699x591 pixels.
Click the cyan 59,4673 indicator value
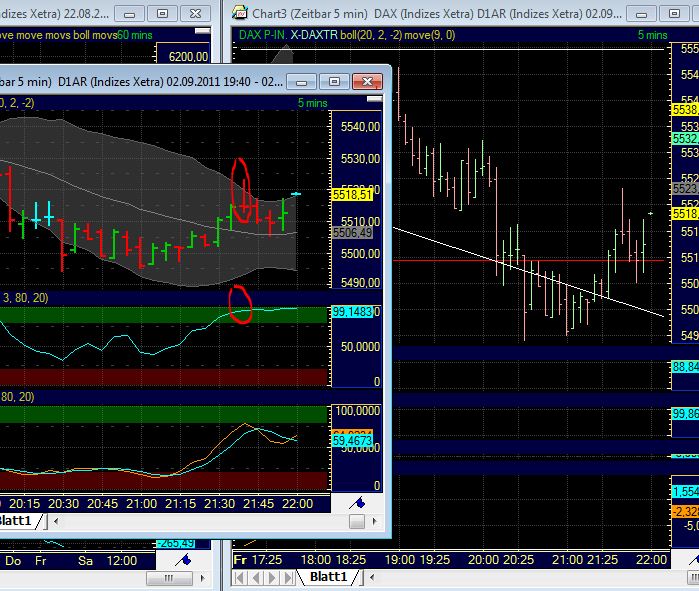[x=352, y=441]
